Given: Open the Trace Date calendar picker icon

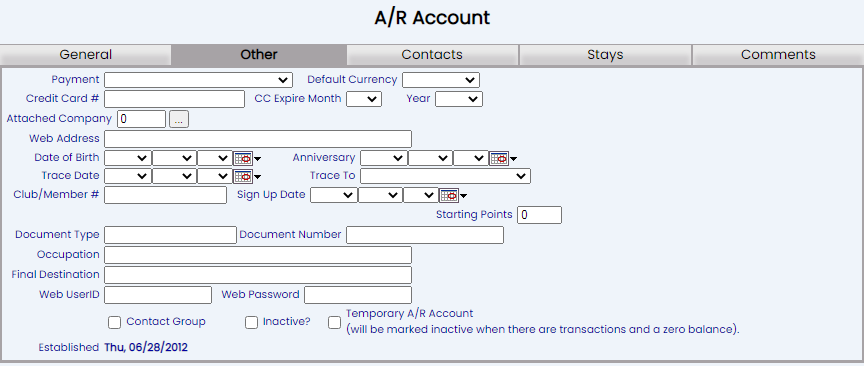Looking at the screenshot, I should 243,176.
